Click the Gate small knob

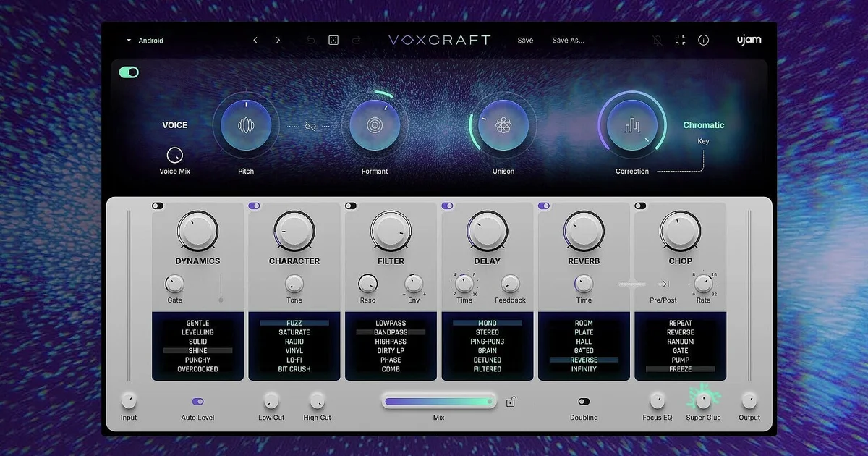point(175,284)
